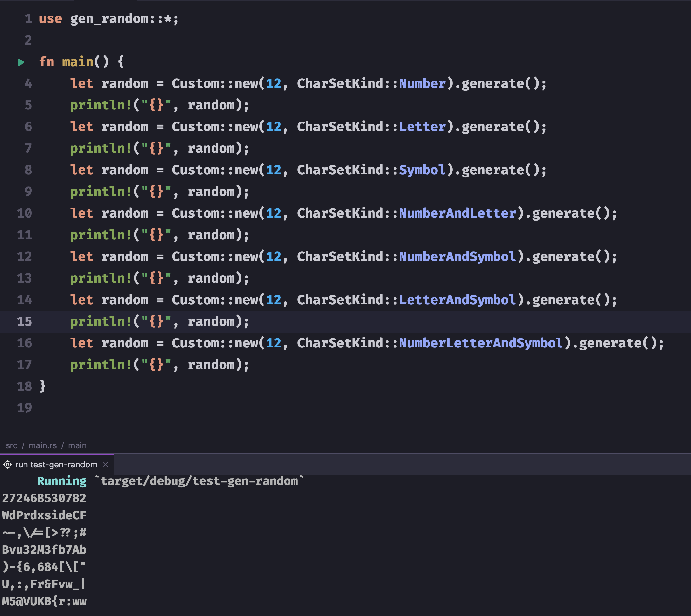This screenshot has width=691, height=616.
Task: Click generate() call on line 16
Action: tap(618, 344)
